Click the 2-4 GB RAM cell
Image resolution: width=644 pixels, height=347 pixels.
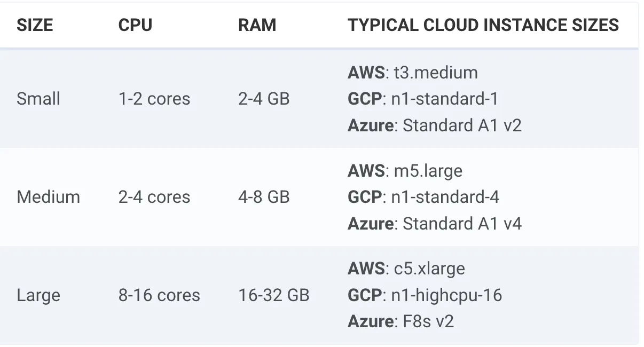coord(264,99)
